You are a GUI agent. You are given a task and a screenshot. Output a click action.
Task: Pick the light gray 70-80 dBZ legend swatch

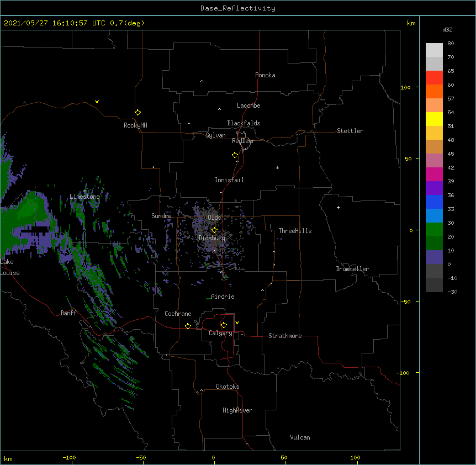tap(434, 50)
